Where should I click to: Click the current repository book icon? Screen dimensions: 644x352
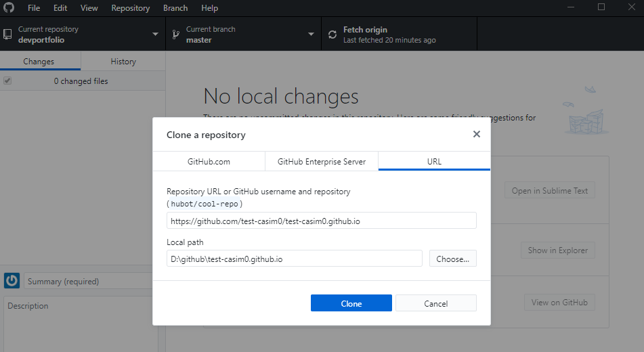tap(8, 34)
